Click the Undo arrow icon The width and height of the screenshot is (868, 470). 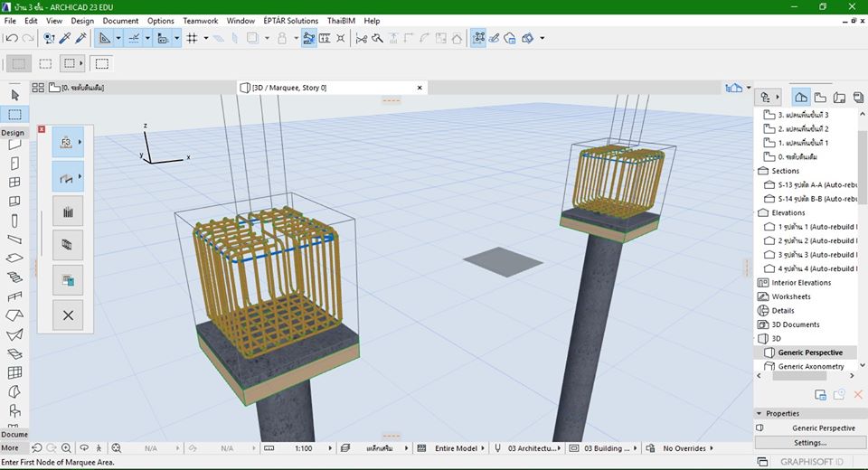(11, 38)
